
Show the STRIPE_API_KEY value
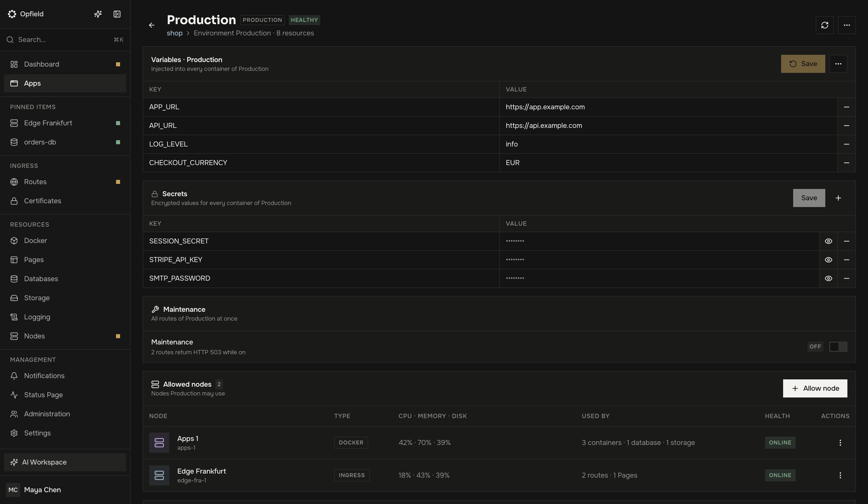click(828, 260)
